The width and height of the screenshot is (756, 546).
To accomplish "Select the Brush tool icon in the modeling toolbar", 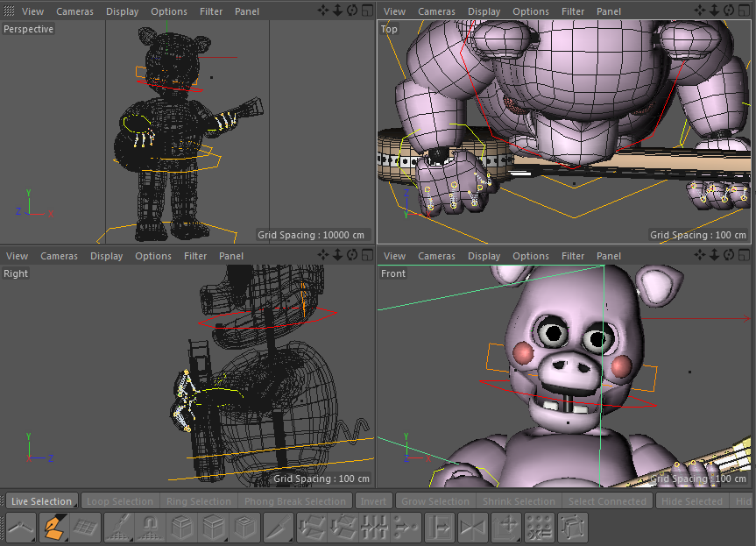I will 118,527.
